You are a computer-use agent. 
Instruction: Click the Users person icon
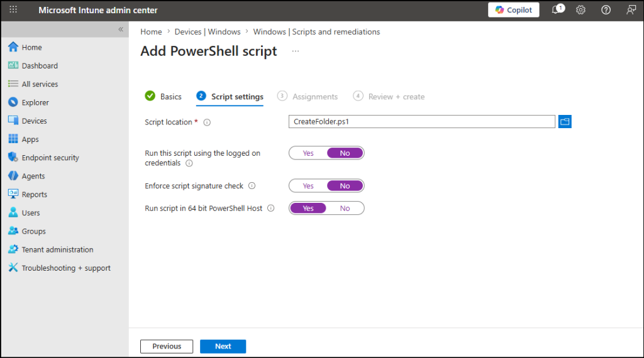click(x=13, y=212)
